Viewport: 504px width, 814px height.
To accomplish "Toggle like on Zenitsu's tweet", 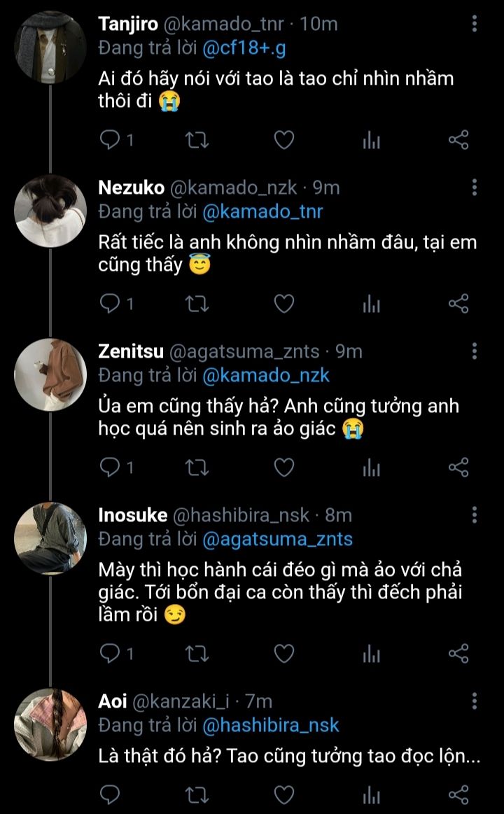I will pos(283,468).
